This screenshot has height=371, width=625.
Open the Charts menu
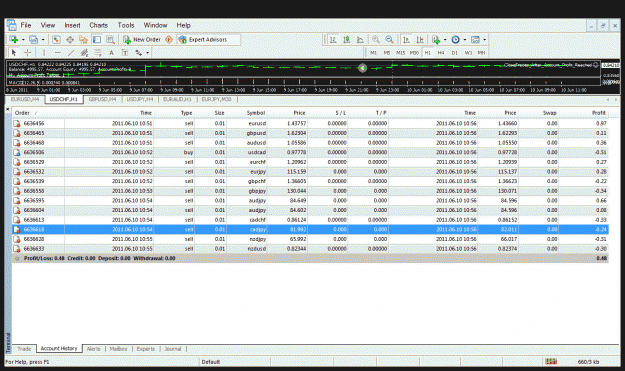98,25
